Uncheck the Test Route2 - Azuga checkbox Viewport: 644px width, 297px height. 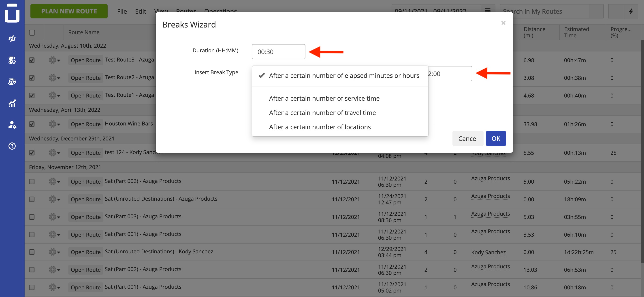click(x=32, y=78)
